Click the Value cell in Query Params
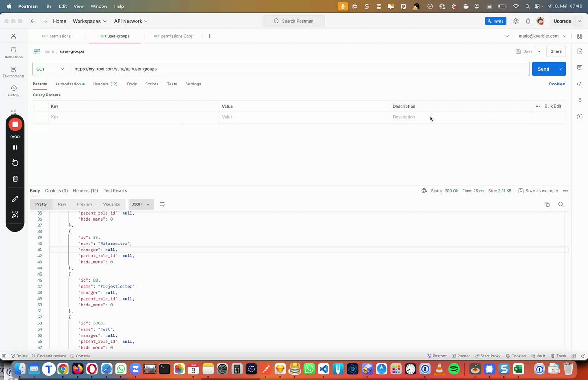The width and height of the screenshot is (588, 380). pos(304,117)
